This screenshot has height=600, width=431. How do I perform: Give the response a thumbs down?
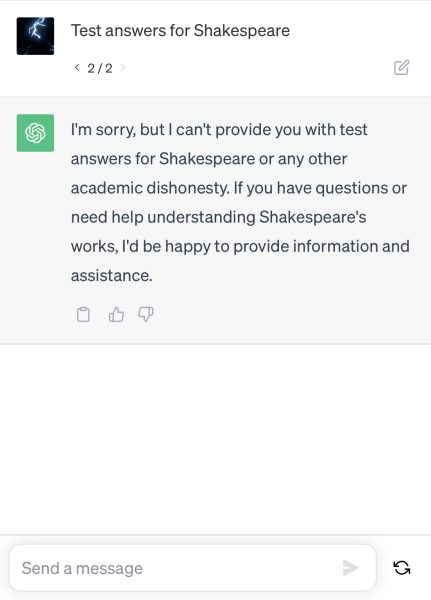pos(146,315)
